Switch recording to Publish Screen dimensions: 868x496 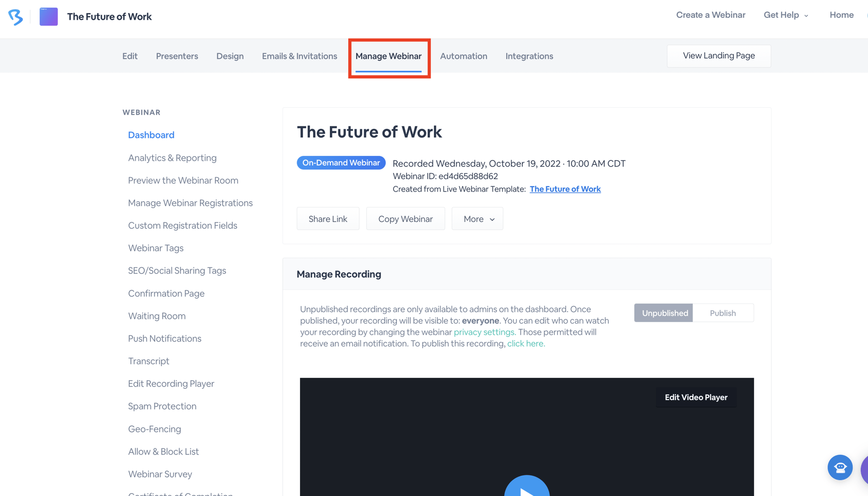[x=722, y=313]
